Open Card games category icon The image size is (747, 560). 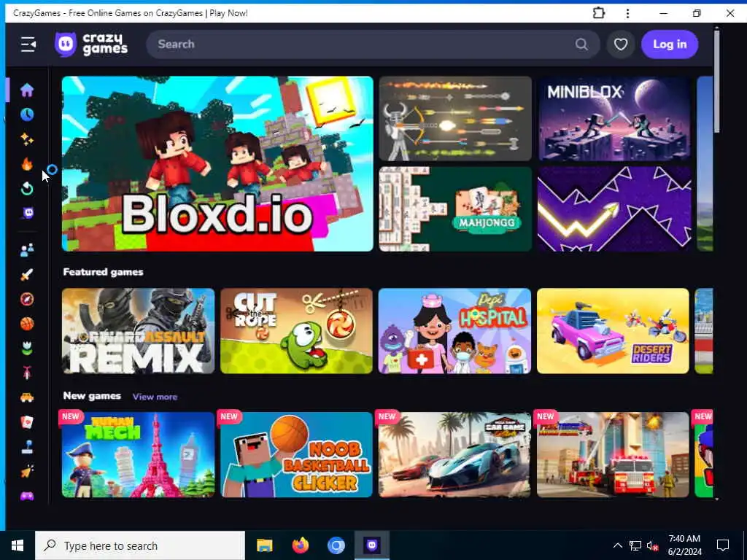27,422
